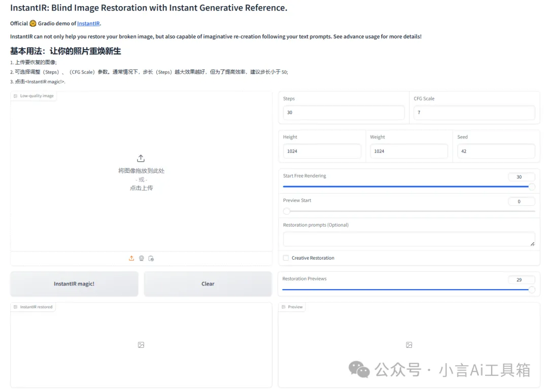
Task: Click the InstantIR restored label icon
Action: coord(15,307)
